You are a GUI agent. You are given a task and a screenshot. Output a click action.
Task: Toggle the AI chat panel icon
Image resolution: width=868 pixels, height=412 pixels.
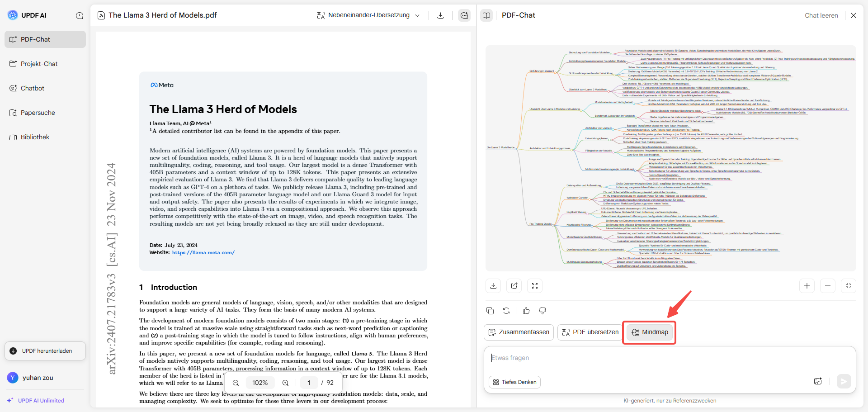[x=464, y=15]
